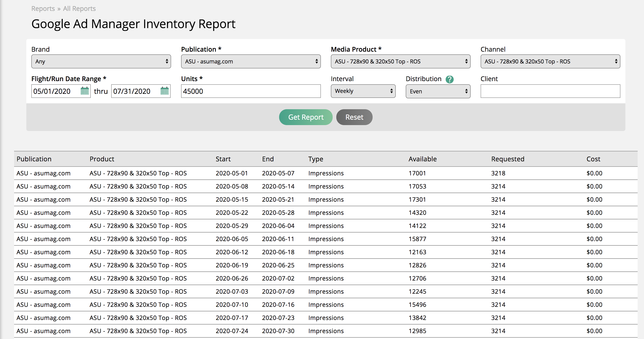Select Available value 12826
Image resolution: width=644 pixels, height=339 pixels.
point(417,265)
